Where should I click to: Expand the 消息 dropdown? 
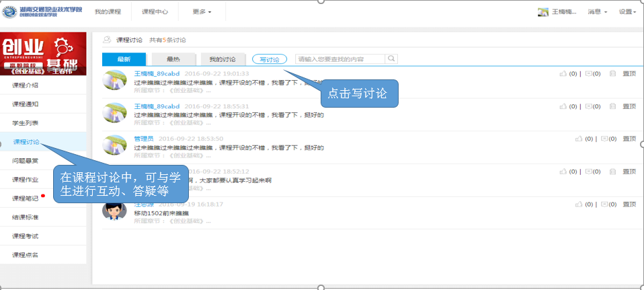point(597,12)
